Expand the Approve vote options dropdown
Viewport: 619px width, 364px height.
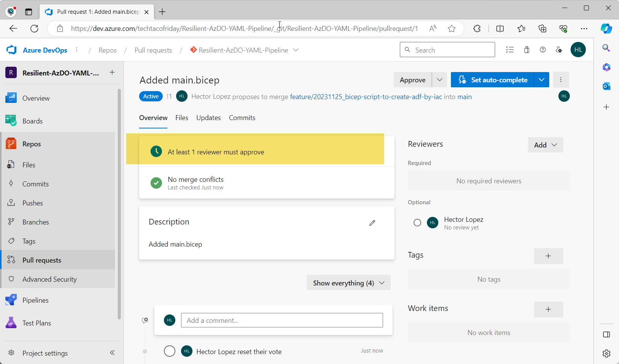pyautogui.click(x=439, y=80)
